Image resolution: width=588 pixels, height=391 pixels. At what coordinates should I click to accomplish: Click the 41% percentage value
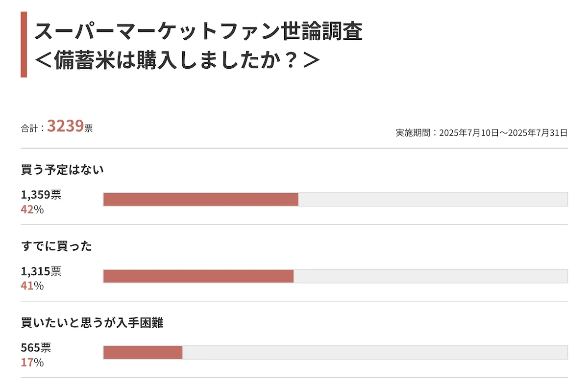(32, 286)
